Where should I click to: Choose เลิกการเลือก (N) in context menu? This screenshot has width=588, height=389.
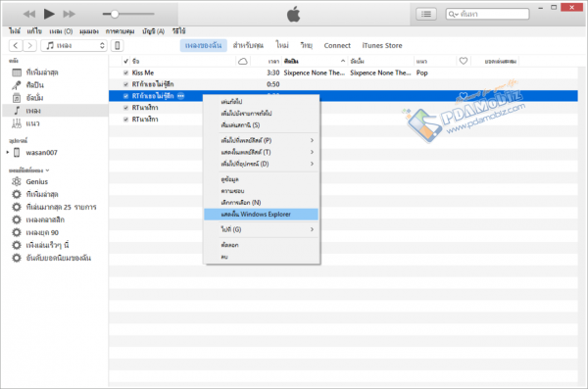261,203
